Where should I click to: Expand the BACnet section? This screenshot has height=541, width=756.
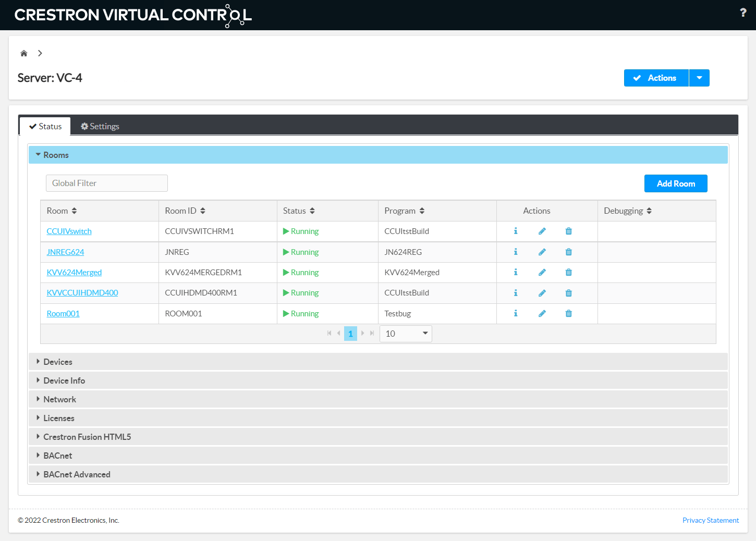click(x=378, y=456)
